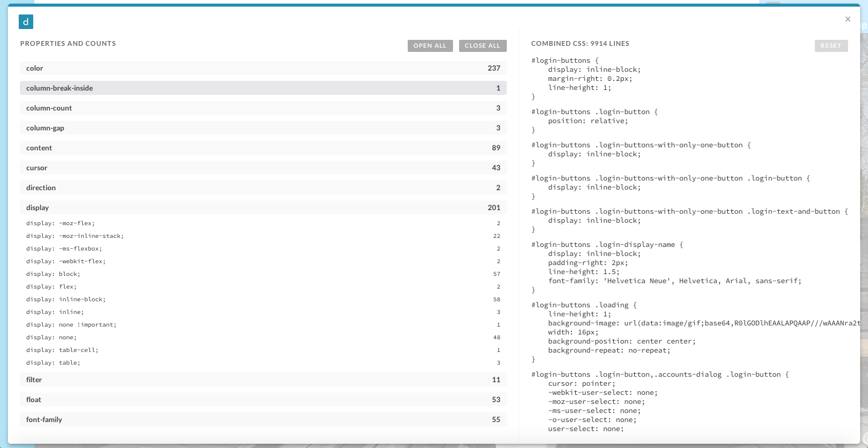Select 'display: -webkit-flex;' declaration
Viewport: 868px width, 448px height.
click(66, 261)
